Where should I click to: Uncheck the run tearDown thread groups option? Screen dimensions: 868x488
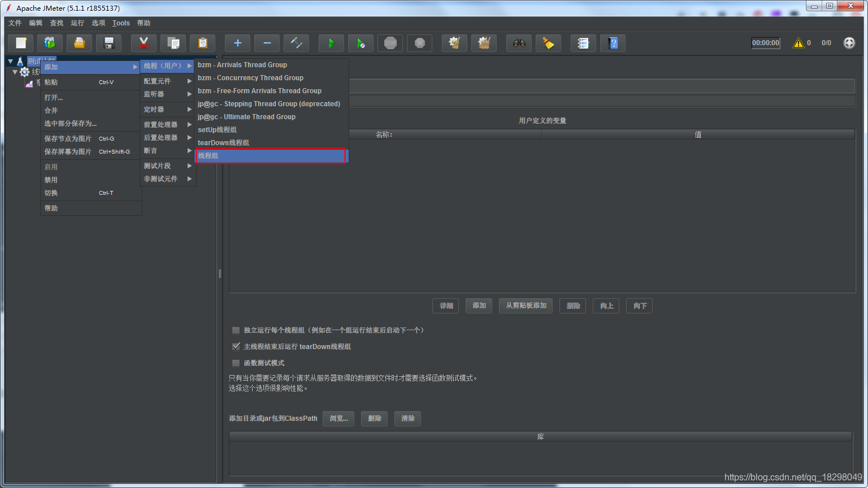[236, 347]
